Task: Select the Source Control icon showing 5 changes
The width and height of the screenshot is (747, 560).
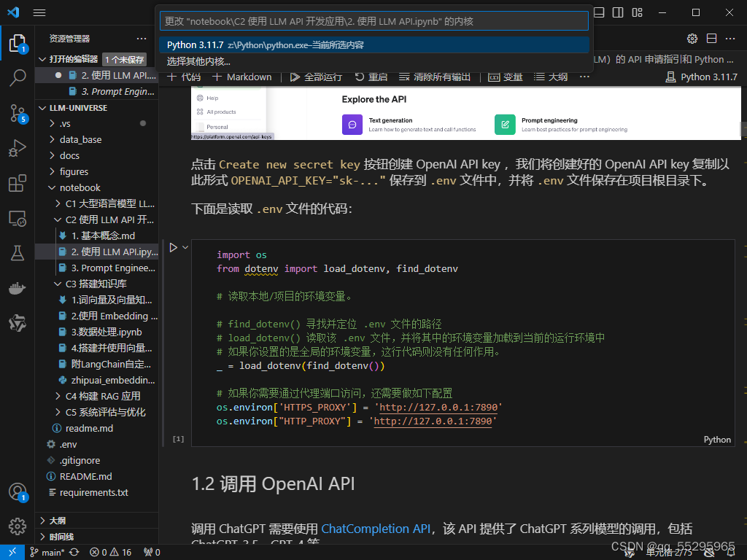Action: pos(18,113)
